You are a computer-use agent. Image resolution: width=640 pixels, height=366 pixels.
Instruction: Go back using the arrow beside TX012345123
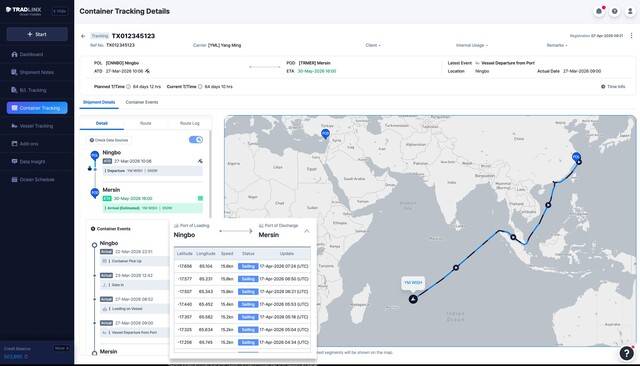83,36
